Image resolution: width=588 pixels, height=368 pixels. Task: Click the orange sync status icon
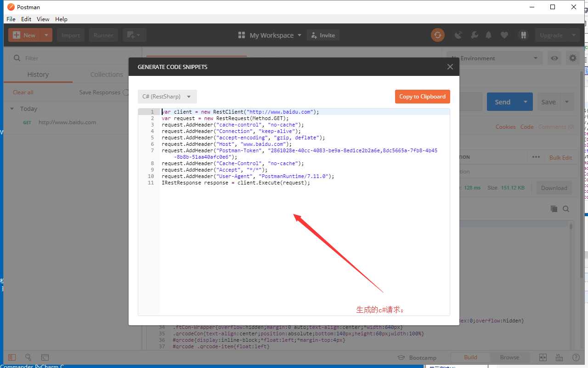(x=438, y=35)
